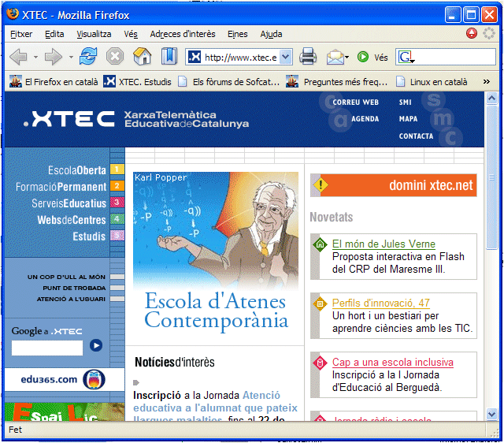Image resolution: width=504 pixels, height=443 pixels.
Task: Open the Fitxer menu
Action: (x=21, y=34)
